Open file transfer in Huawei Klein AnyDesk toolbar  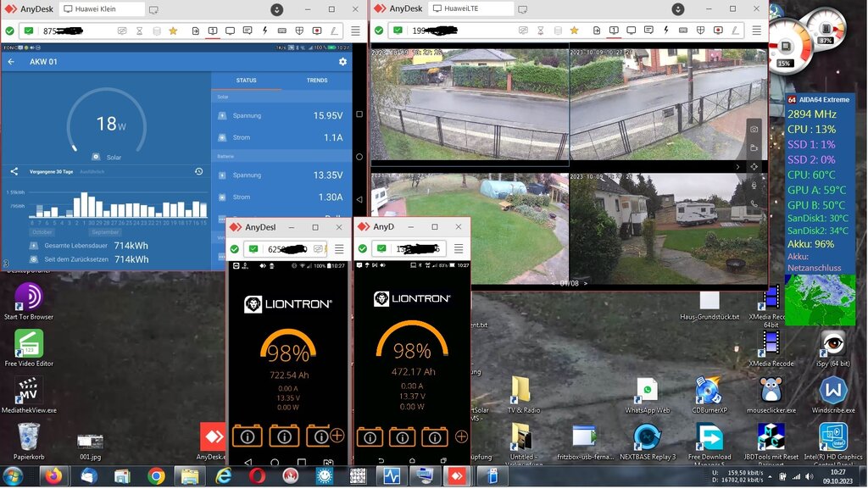pos(196,31)
